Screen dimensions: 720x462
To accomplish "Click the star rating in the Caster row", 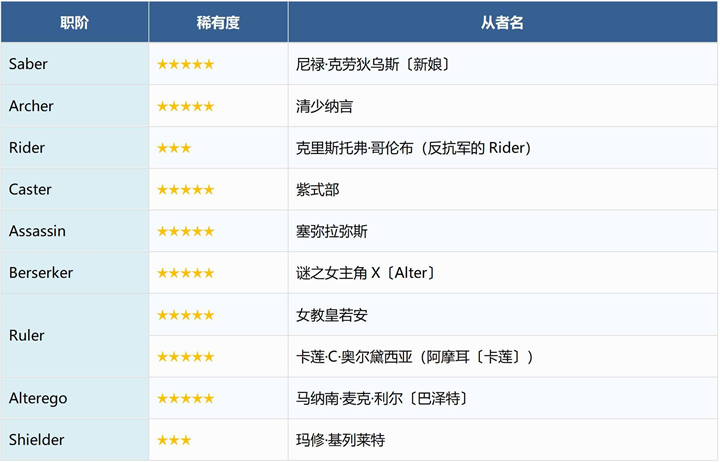I will 185,190.
